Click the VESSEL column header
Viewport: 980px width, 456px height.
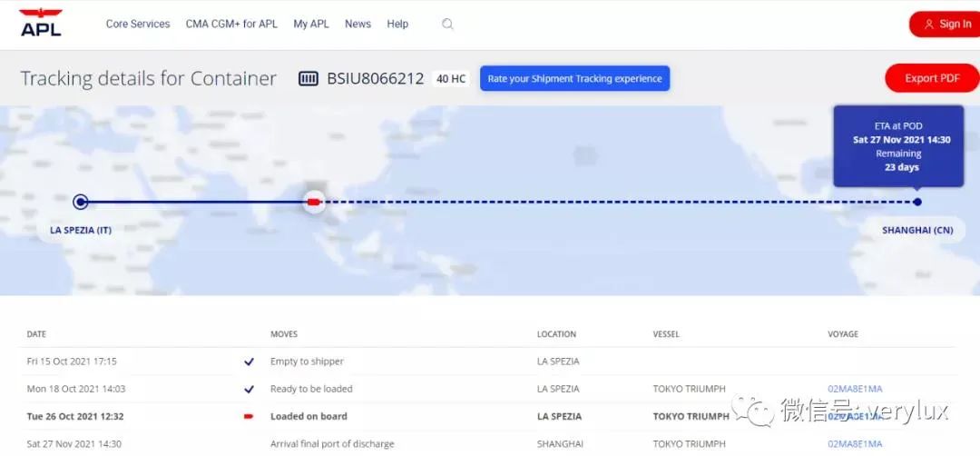(666, 334)
